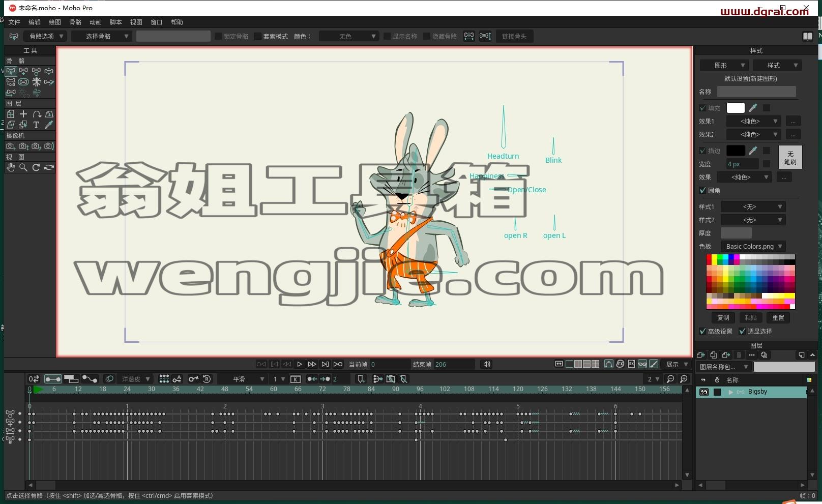This screenshot has width=822, height=504.
Task: Open the 脚本 menu
Action: tap(116, 22)
